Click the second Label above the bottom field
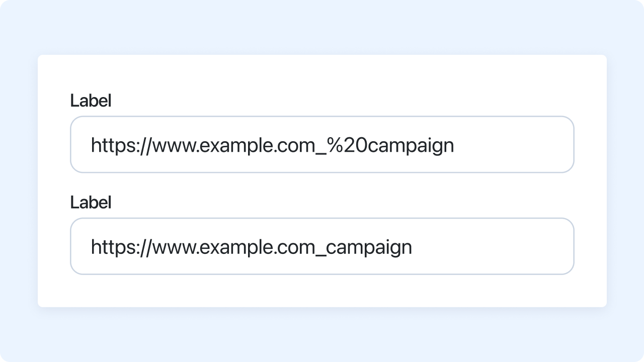Viewport: 644px width, 362px height. pos(91,203)
